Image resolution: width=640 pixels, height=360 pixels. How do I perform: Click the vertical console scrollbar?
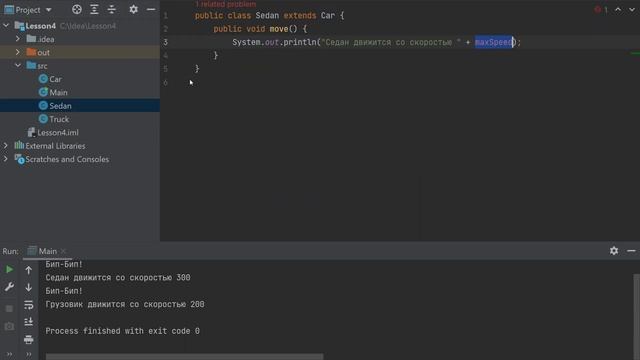point(636,316)
